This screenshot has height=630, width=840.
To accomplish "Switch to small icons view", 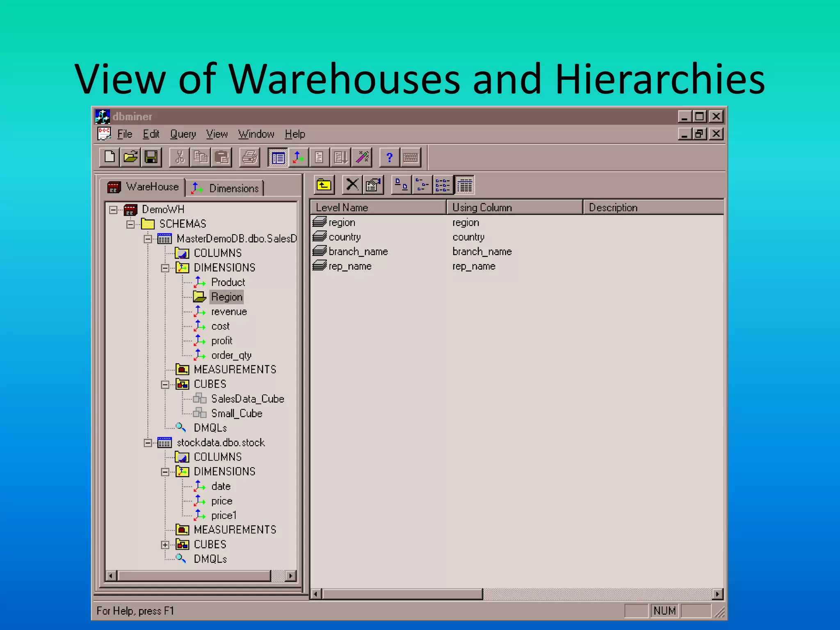I will pyautogui.click(x=422, y=185).
